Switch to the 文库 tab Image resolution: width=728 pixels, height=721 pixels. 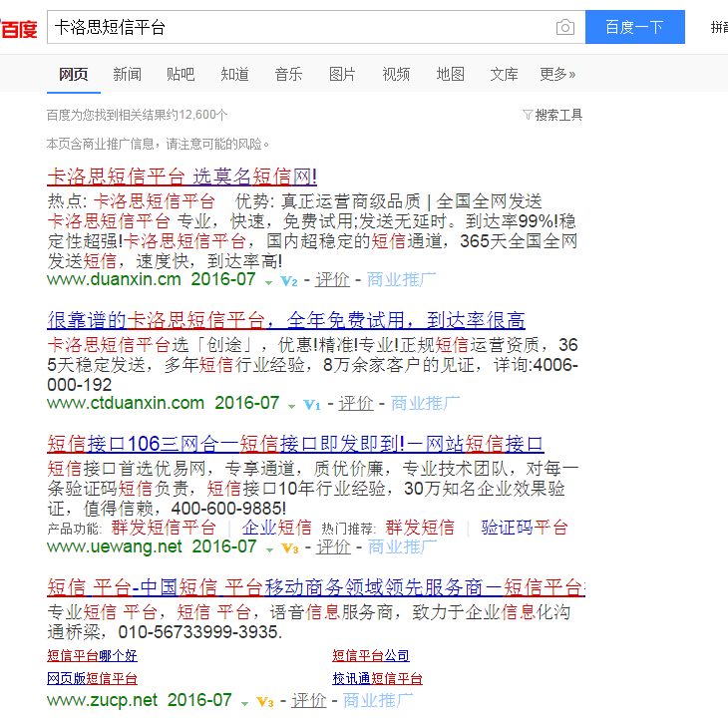tap(505, 74)
